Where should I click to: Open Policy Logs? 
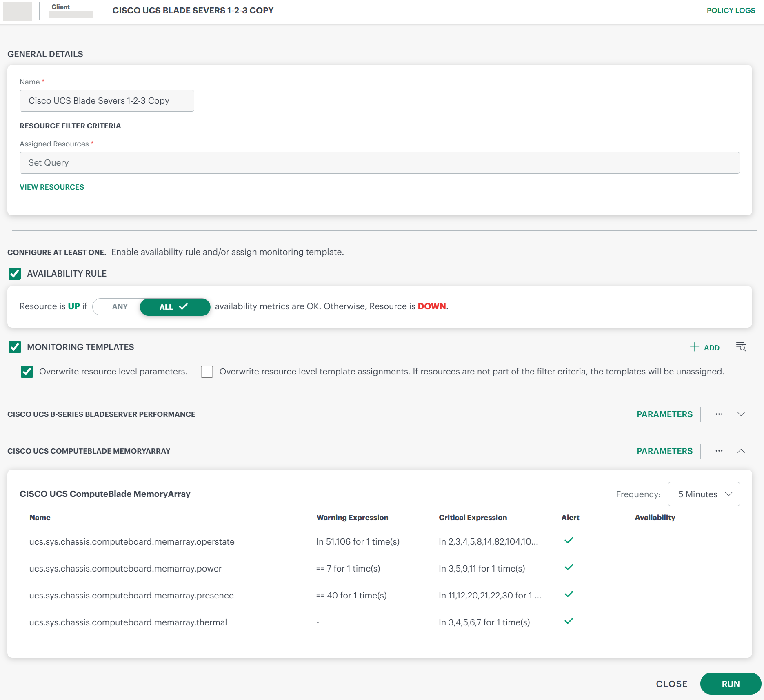(x=731, y=10)
